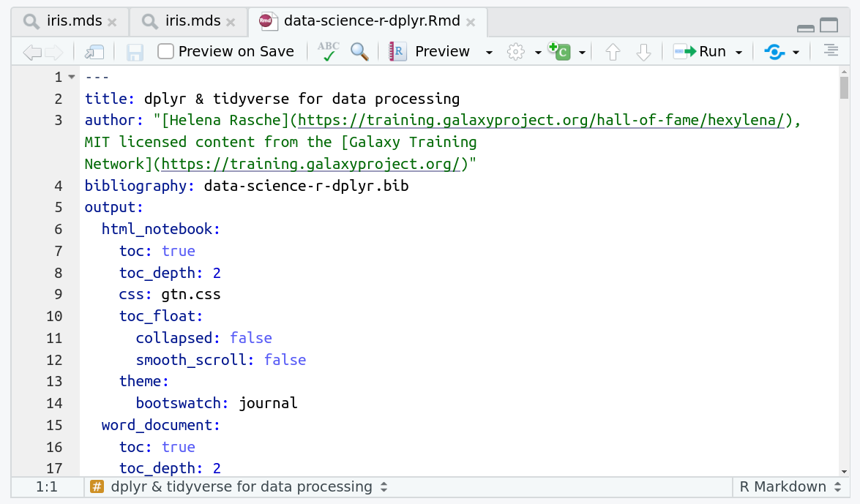This screenshot has width=860, height=504.
Task: Expand gear options dropdown arrow
Action: [538, 53]
